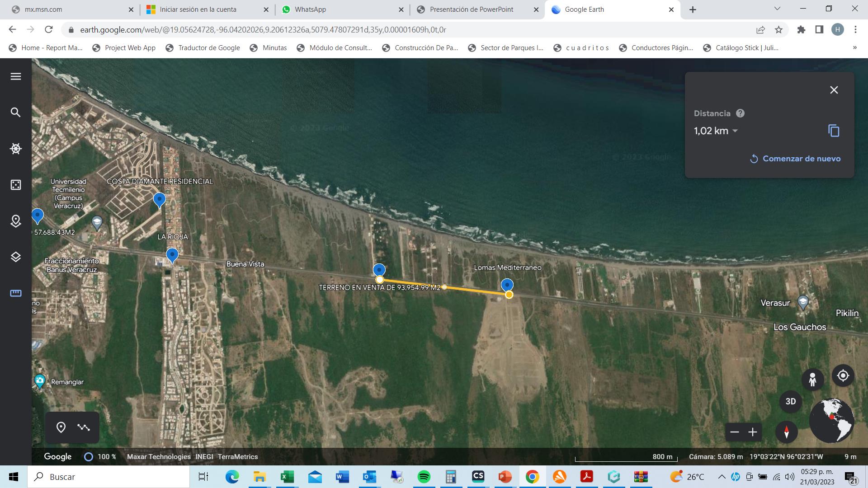The image size is (868, 488).
Task: Toggle the 3D view button
Action: tap(790, 401)
